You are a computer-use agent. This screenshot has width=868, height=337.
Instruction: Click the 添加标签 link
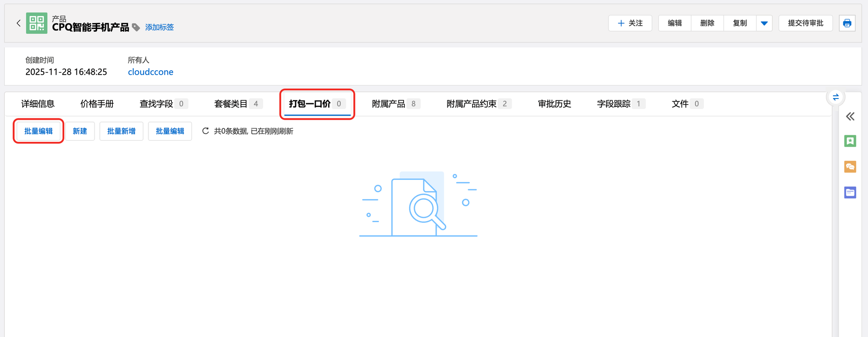click(159, 27)
